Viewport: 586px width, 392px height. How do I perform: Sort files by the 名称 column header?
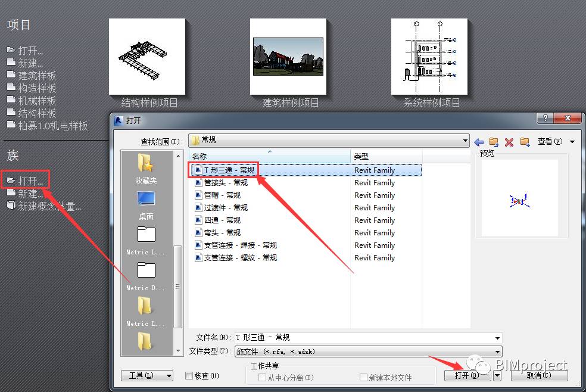pos(269,156)
